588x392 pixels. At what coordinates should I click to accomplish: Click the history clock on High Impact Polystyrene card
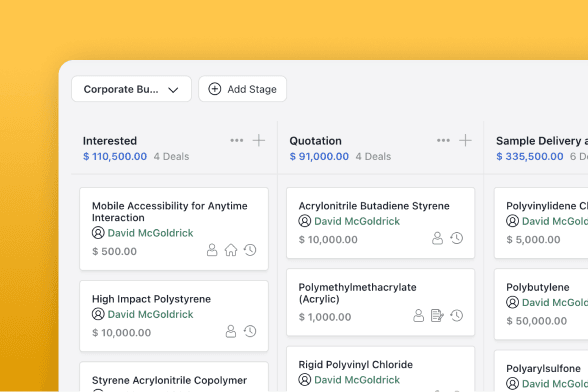250,331
